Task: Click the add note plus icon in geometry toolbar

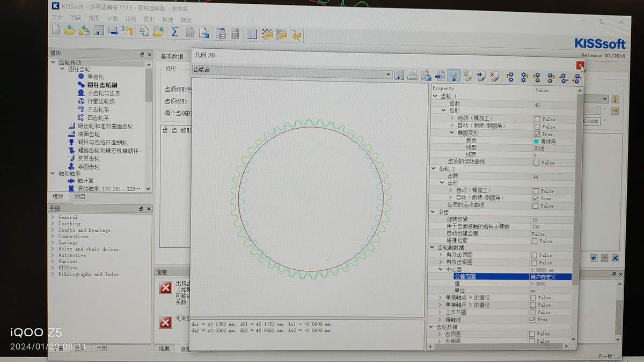Action: [481, 76]
